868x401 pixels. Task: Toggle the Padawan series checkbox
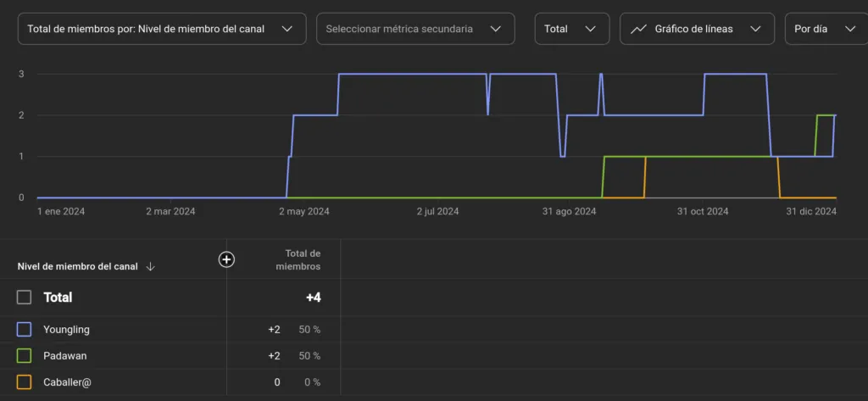point(25,356)
